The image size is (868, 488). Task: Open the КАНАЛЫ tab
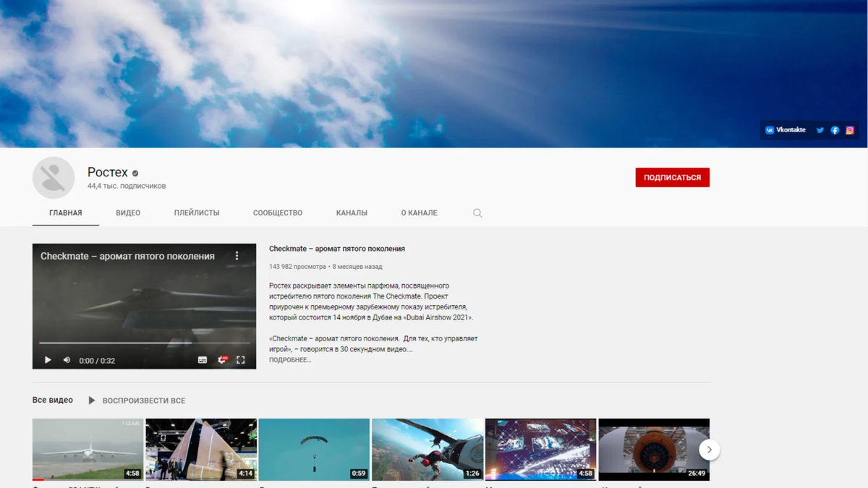pyautogui.click(x=352, y=213)
